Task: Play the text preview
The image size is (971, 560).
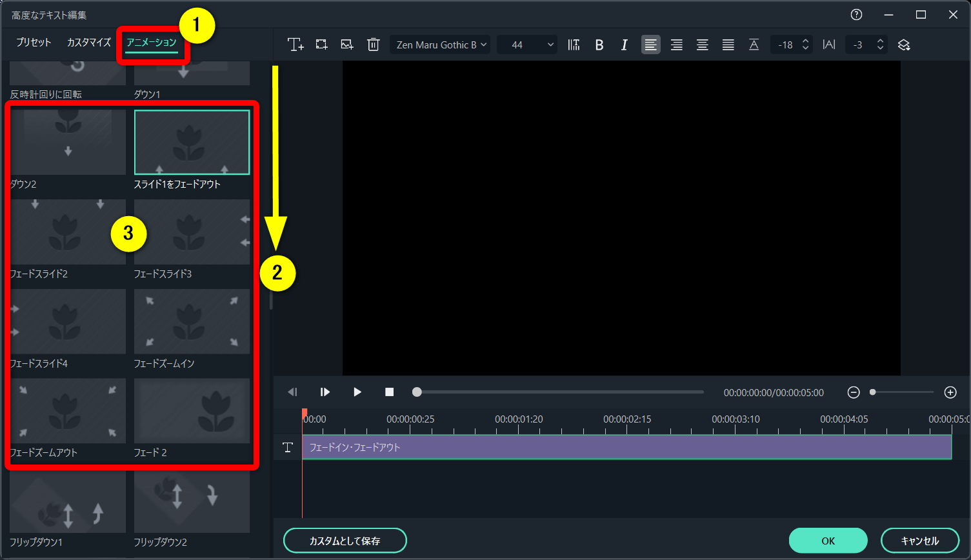Action: click(x=357, y=392)
